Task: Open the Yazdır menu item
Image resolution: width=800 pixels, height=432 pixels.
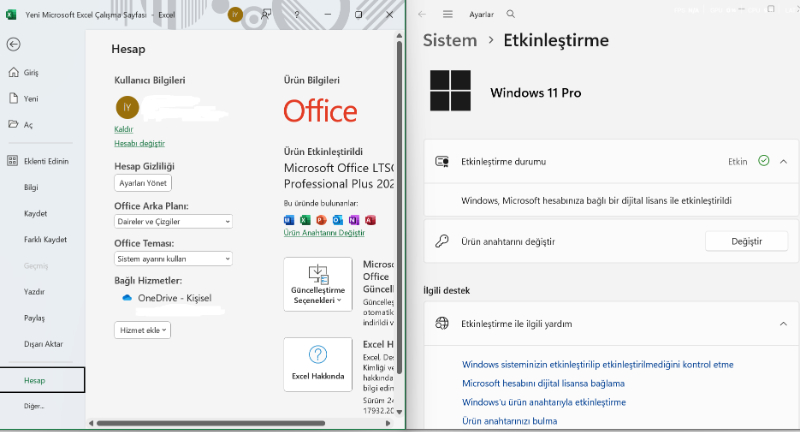Action: tap(35, 292)
